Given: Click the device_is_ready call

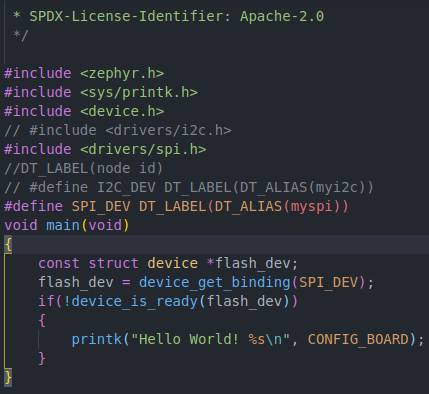Looking at the screenshot, I should coord(135,302).
